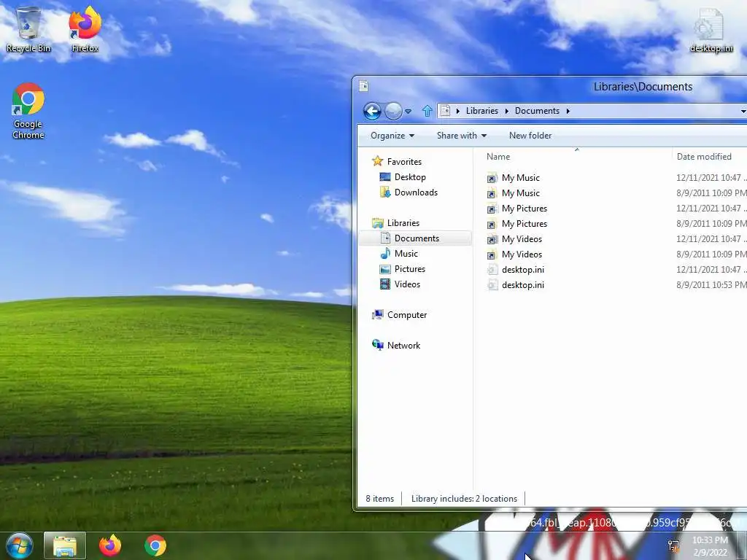Image resolution: width=747 pixels, height=560 pixels.
Task: Launch Chrome from the taskbar
Action: click(155, 545)
